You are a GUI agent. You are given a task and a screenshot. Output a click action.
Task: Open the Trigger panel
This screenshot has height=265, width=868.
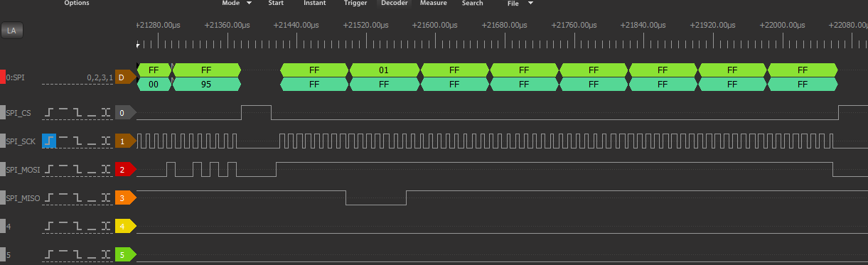pos(355,4)
